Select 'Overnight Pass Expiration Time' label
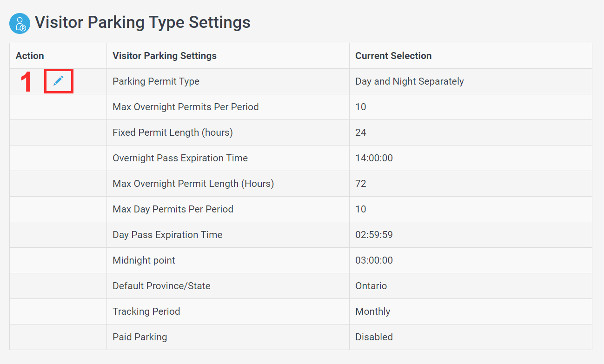Image resolution: width=604 pixels, height=364 pixels. [x=180, y=158]
